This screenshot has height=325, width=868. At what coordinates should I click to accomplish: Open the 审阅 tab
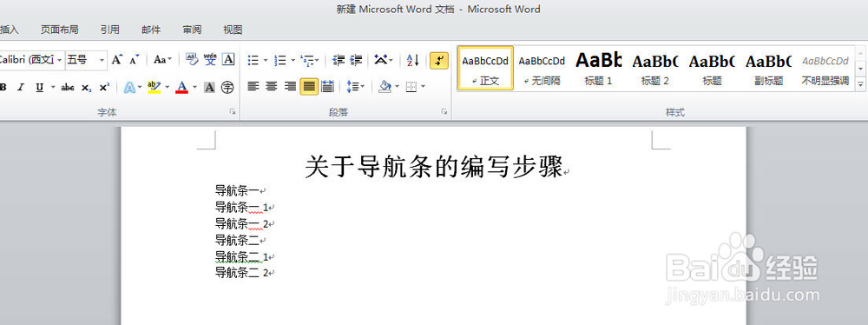click(192, 30)
